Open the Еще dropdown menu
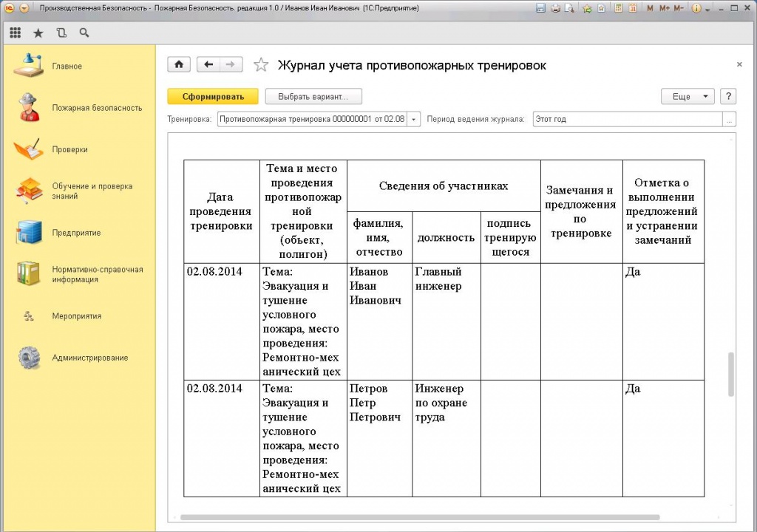Screen dimensions: 757x532 point(687,97)
